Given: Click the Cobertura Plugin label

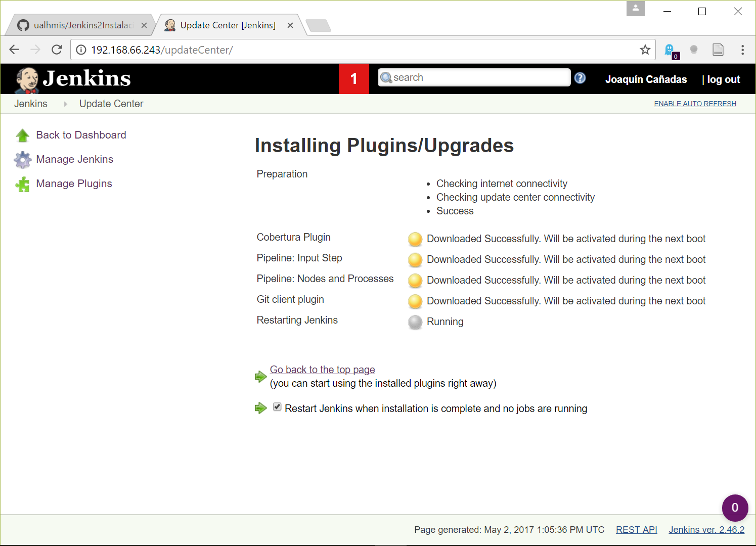Looking at the screenshot, I should (x=294, y=237).
